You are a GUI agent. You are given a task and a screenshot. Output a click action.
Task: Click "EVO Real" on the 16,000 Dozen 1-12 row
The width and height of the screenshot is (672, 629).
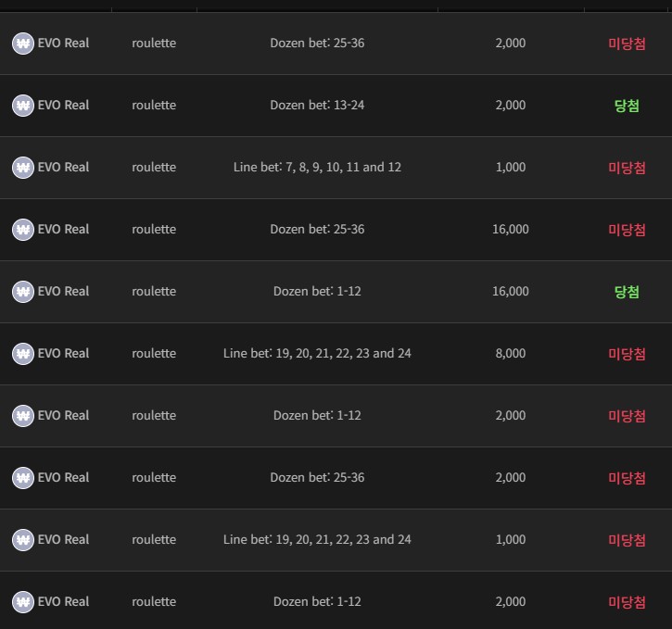(x=63, y=292)
